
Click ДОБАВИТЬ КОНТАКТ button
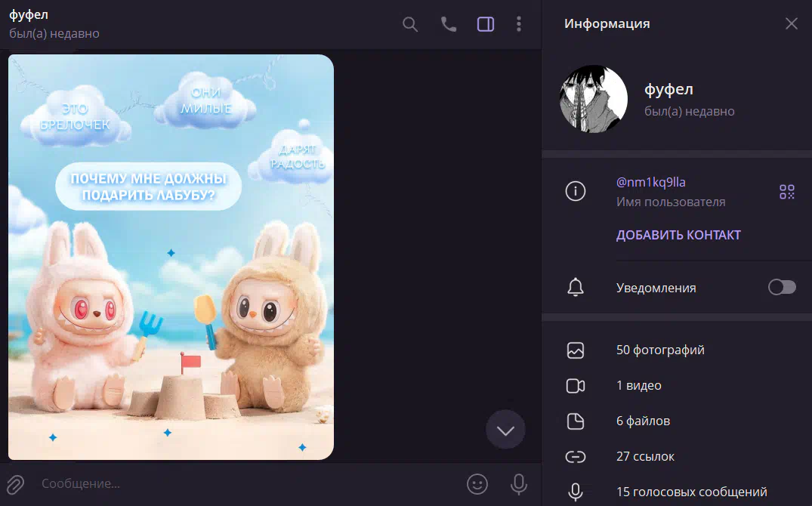(678, 235)
